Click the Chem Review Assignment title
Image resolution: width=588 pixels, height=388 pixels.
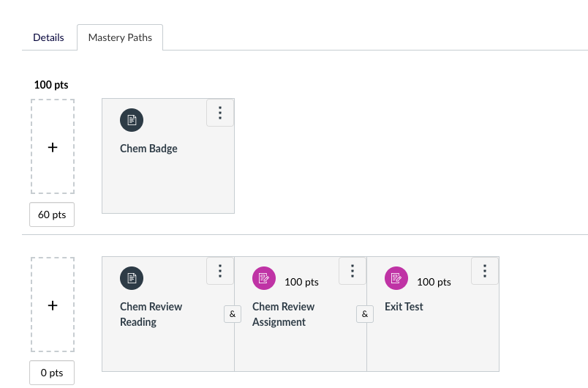coord(283,314)
